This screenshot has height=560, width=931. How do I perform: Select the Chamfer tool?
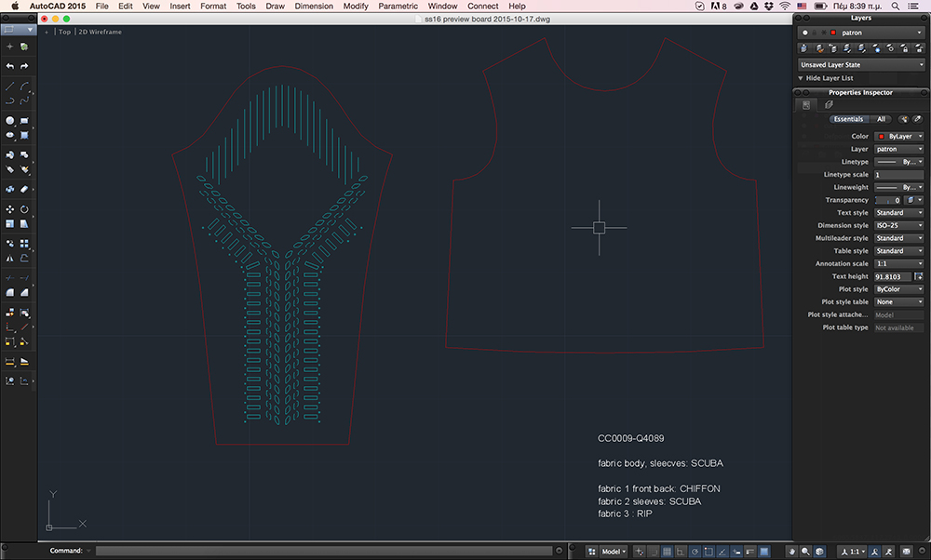[x=24, y=292]
